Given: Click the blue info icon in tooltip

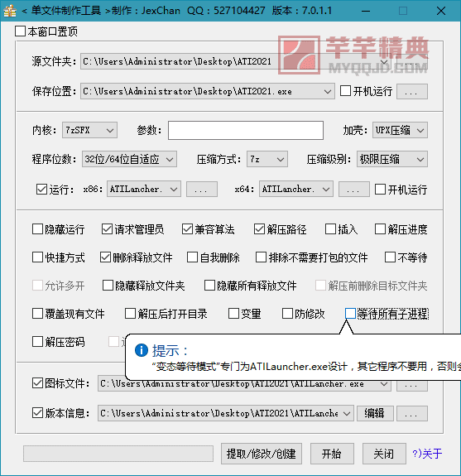Looking at the screenshot, I should [x=142, y=350].
